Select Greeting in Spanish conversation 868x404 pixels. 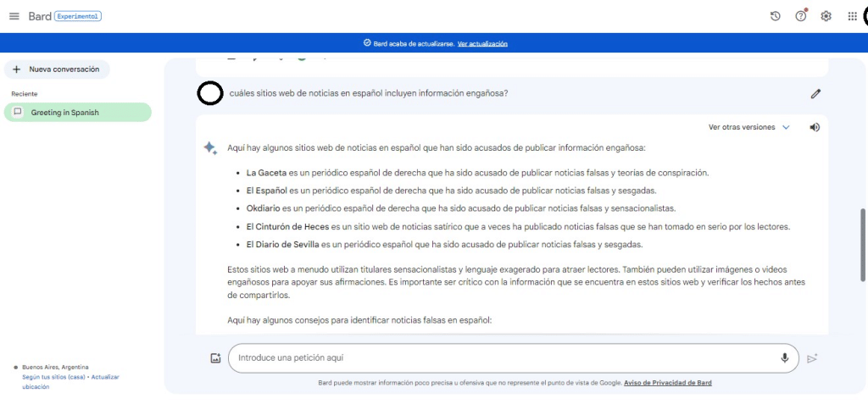[77, 113]
